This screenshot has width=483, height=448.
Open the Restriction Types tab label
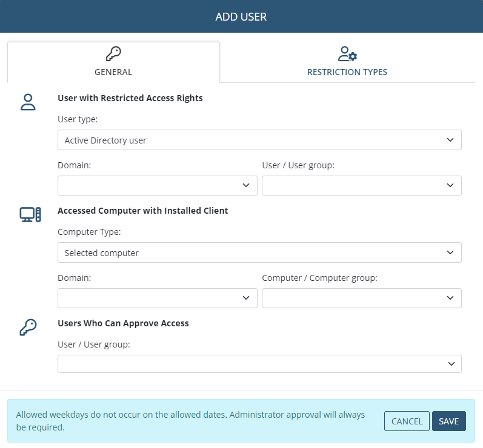coord(347,72)
